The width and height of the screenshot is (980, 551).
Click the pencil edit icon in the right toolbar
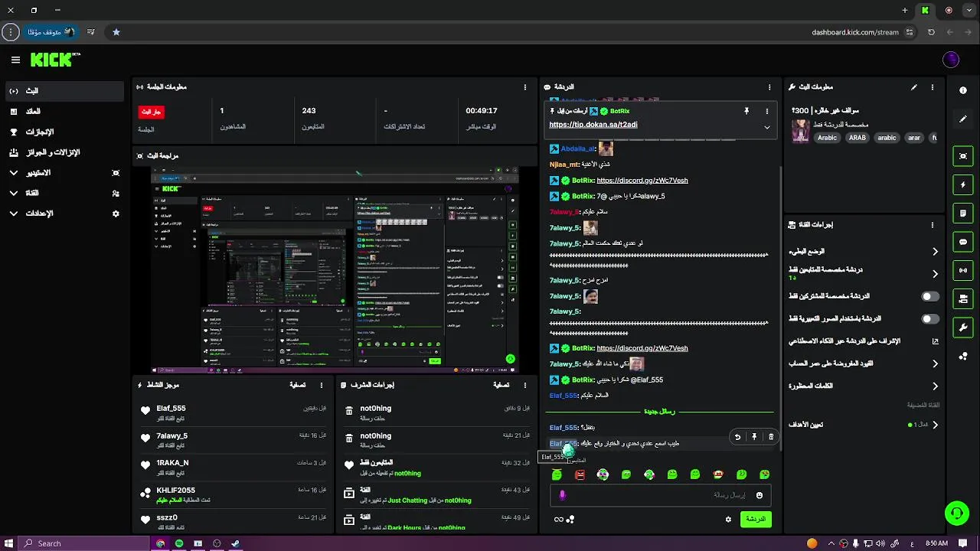tap(963, 119)
